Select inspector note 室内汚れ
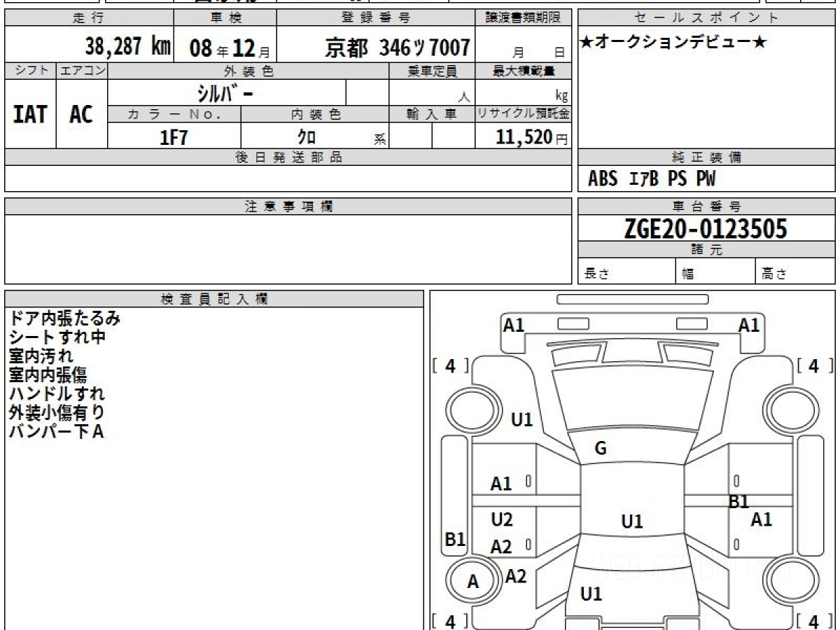Image resolution: width=840 pixels, height=630 pixels. 41,356
